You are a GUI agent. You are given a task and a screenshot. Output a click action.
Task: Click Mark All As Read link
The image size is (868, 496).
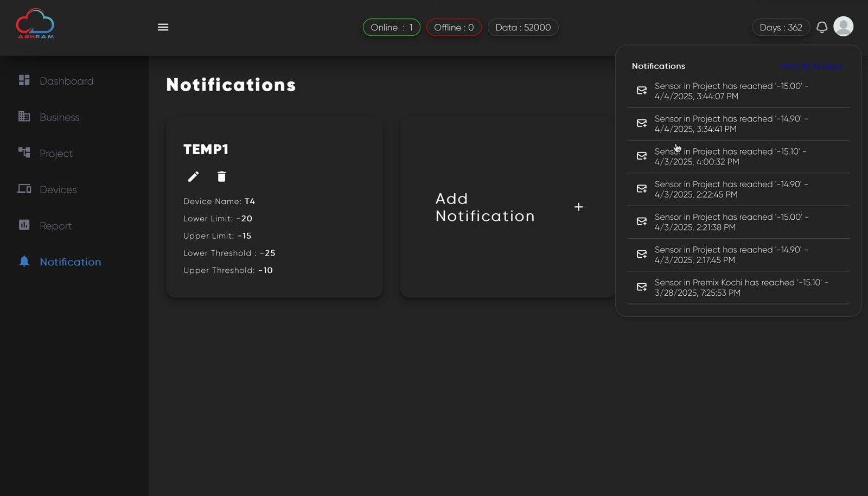812,66
